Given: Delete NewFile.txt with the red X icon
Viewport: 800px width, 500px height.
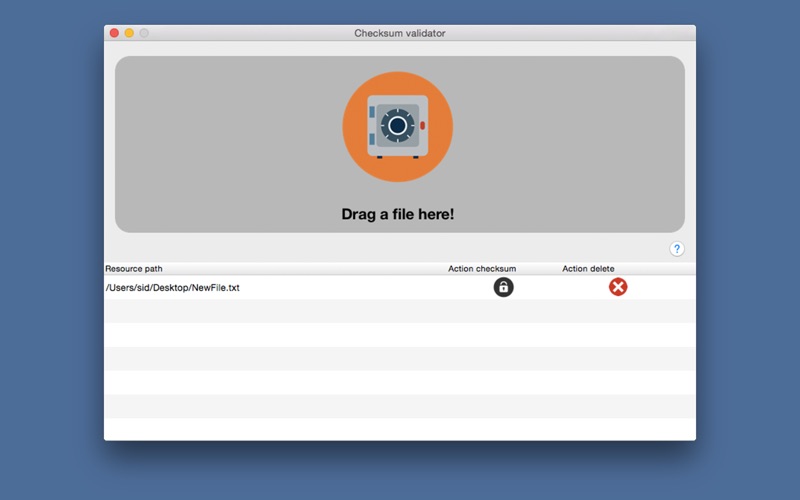Looking at the screenshot, I should (x=618, y=287).
